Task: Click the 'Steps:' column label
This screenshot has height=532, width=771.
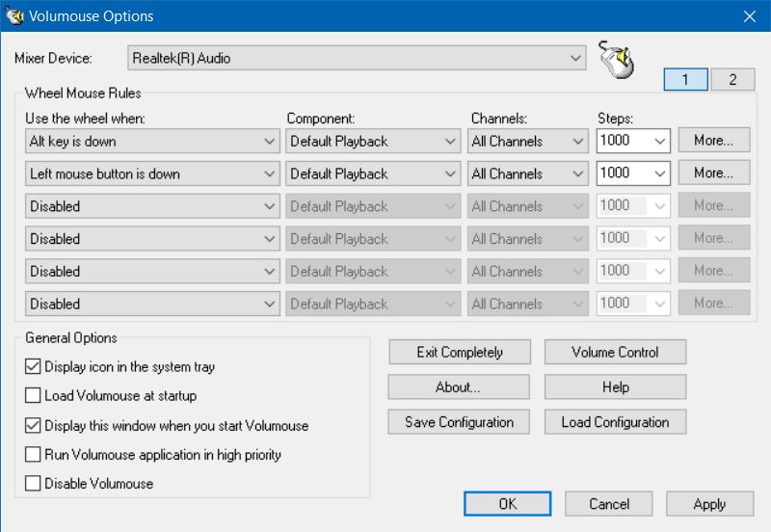Action: pos(615,119)
